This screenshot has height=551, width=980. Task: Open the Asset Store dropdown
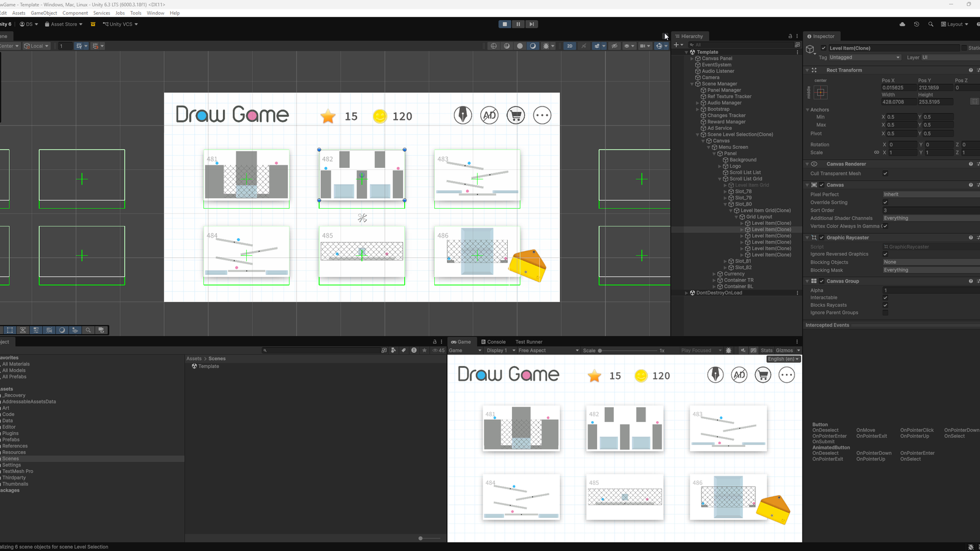tap(64, 24)
